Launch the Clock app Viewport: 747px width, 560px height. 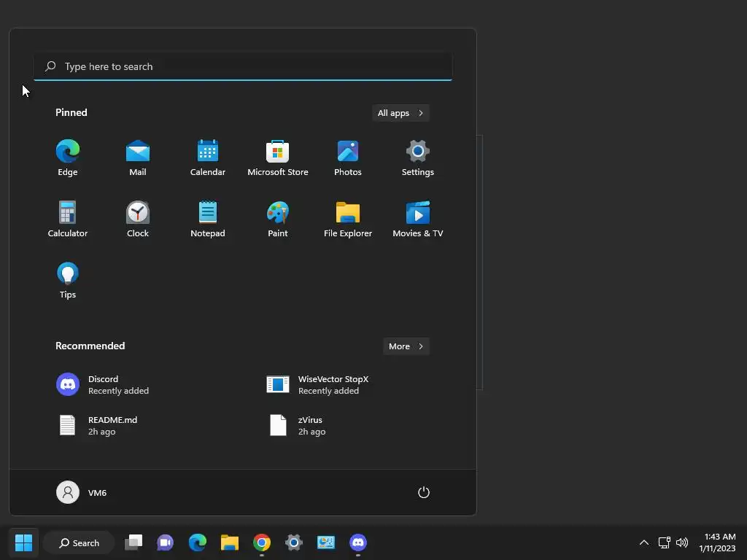[x=138, y=219]
